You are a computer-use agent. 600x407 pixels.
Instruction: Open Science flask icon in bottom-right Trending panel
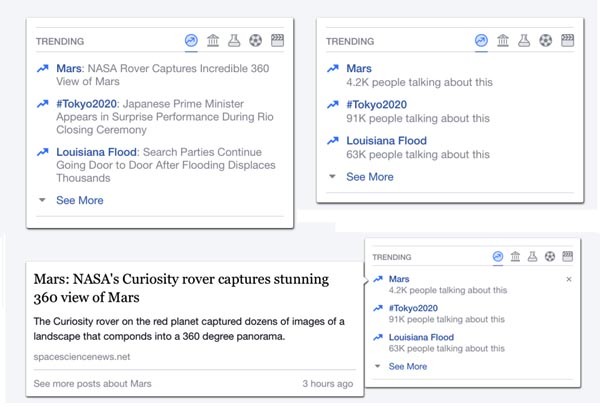pyautogui.click(x=532, y=257)
